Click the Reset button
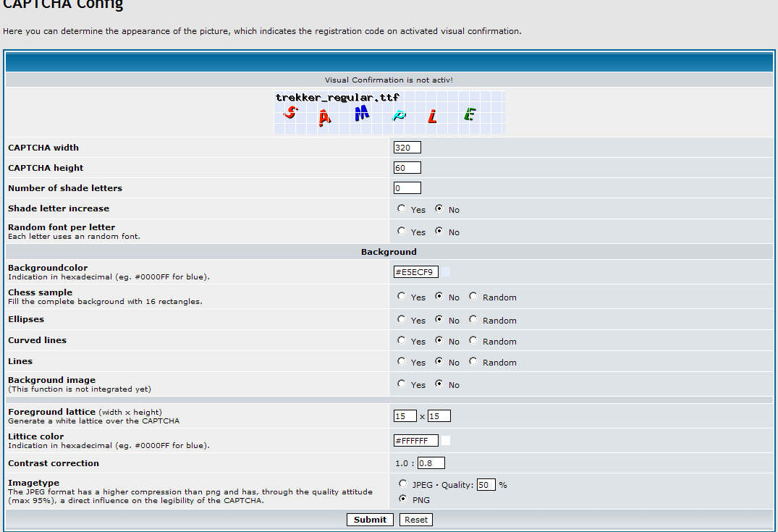778x532 pixels. pyautogui.click(x=416, y=520)
